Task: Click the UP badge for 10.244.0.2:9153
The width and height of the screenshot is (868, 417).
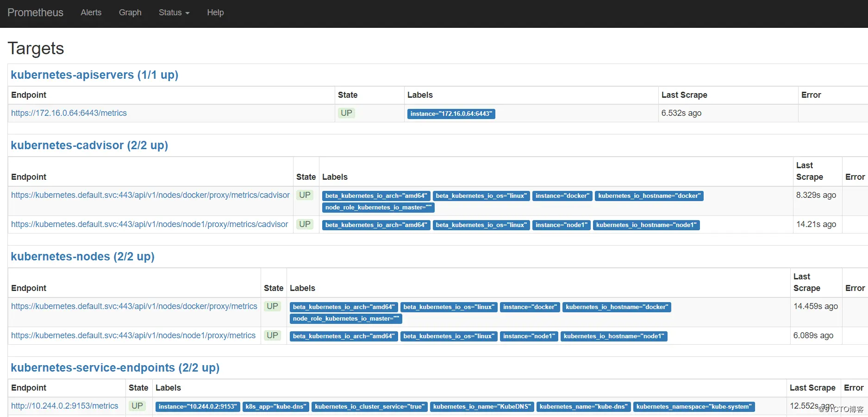Action: point(137,406)
